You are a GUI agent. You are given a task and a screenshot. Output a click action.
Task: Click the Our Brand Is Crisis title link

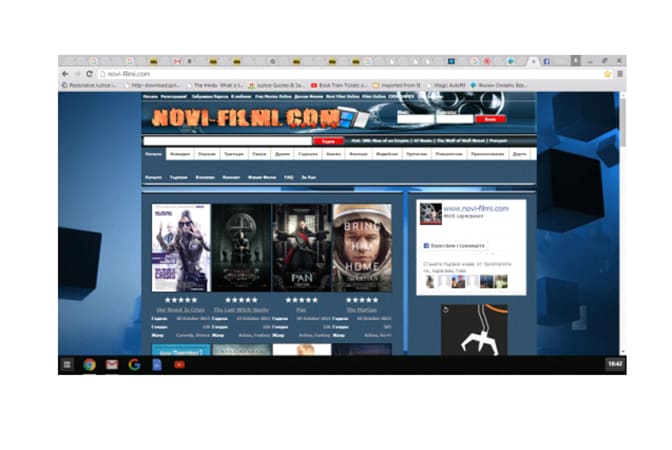pos(180,309)
